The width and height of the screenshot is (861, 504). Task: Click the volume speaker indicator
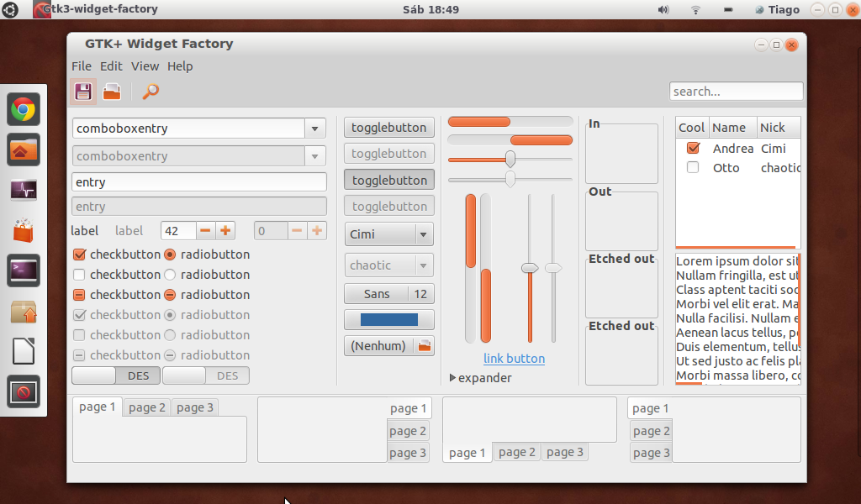point(663,9)
